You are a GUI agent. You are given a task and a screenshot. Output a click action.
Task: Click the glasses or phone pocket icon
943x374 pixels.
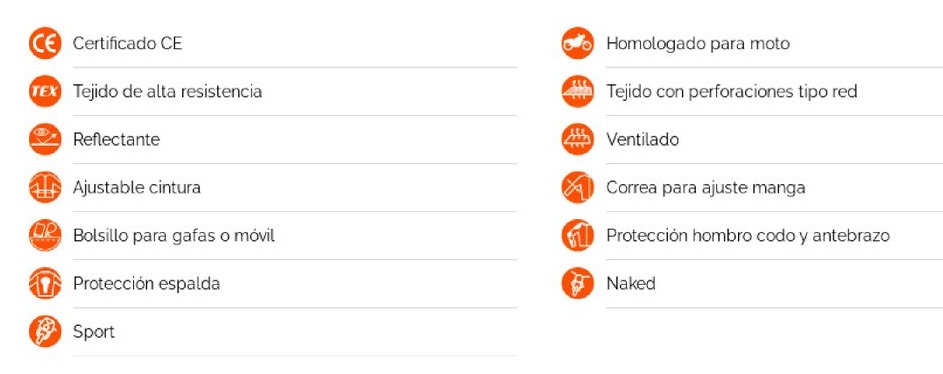pyautogui.click(x=45, y=235)
